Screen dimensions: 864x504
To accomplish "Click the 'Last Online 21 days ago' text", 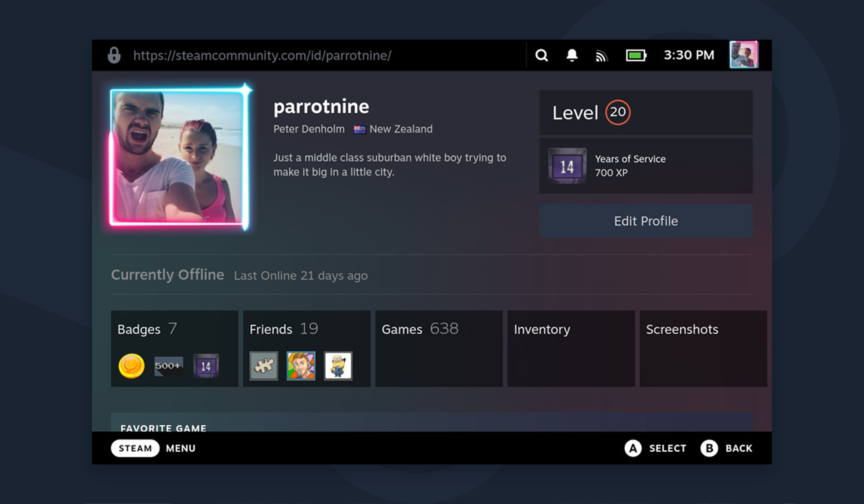I will click(x=301, y=276).
